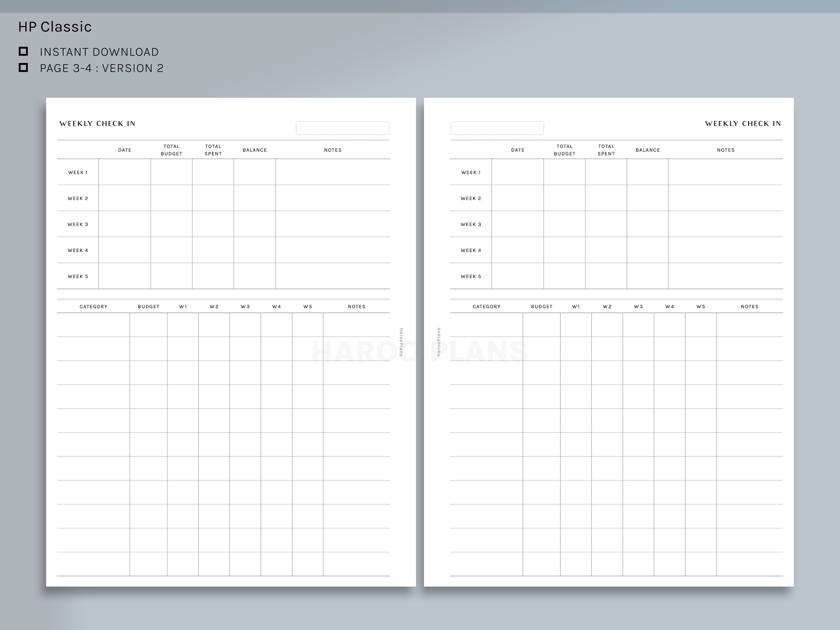Select the TOTAL SPENT header on right page

click(606, 150)
